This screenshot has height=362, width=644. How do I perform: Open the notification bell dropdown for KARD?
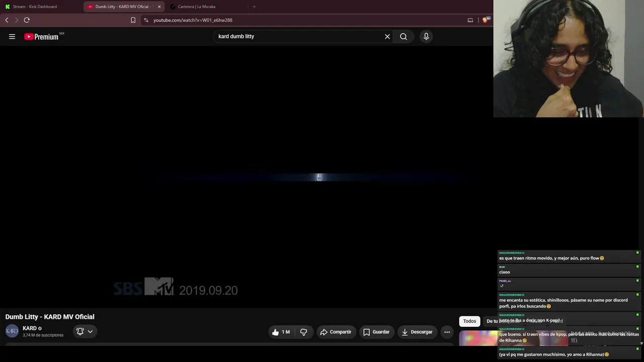(85, 331)
